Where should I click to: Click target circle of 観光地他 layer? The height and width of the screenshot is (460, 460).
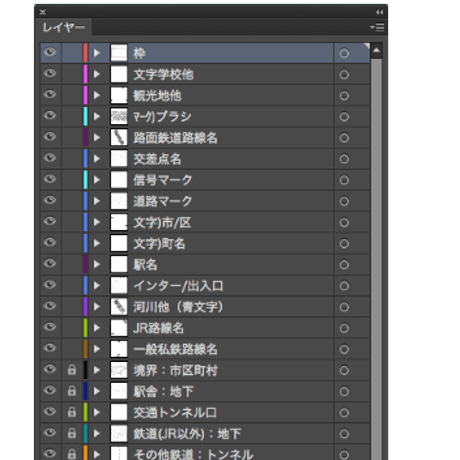344,96
